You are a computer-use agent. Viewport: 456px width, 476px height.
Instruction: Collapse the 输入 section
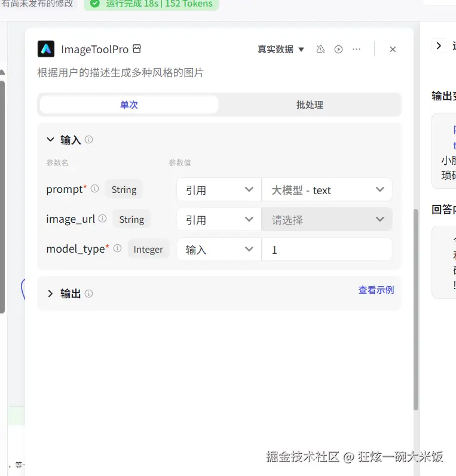coord(50,140)
